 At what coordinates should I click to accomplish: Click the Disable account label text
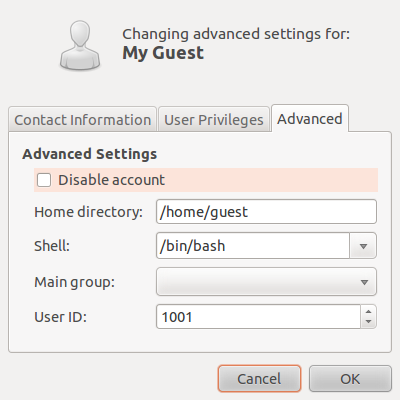pyautogui.click(x=111, y=180)
